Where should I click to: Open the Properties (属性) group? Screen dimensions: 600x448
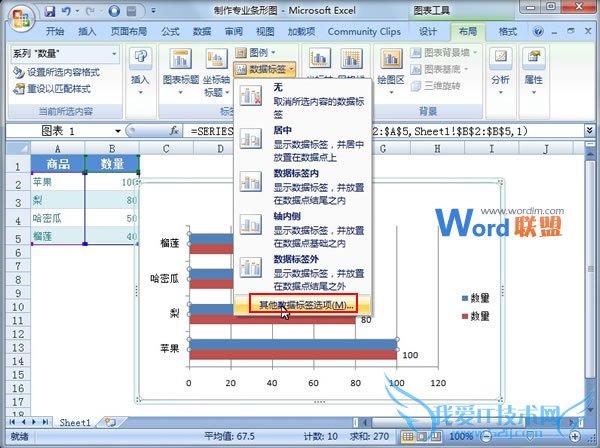pos(533,71)
